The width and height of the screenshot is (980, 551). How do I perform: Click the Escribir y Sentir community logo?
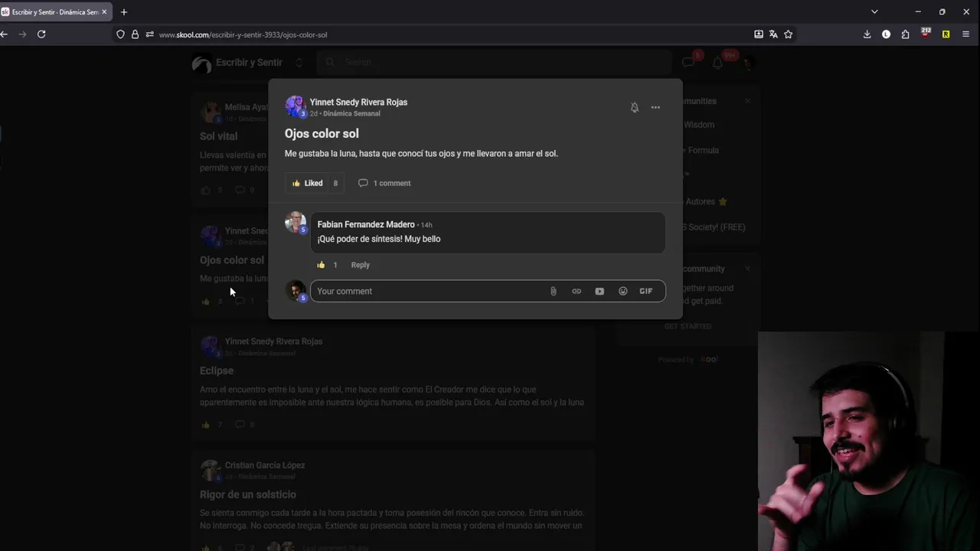(201, 64)
